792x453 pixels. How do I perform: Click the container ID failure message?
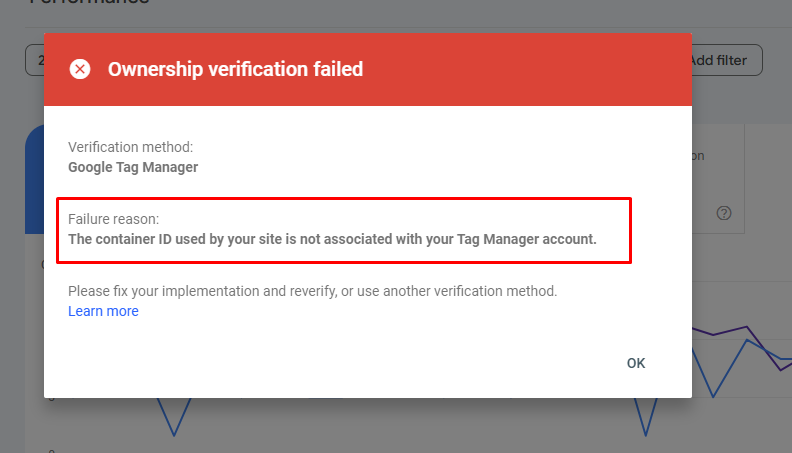pos(332,239)
